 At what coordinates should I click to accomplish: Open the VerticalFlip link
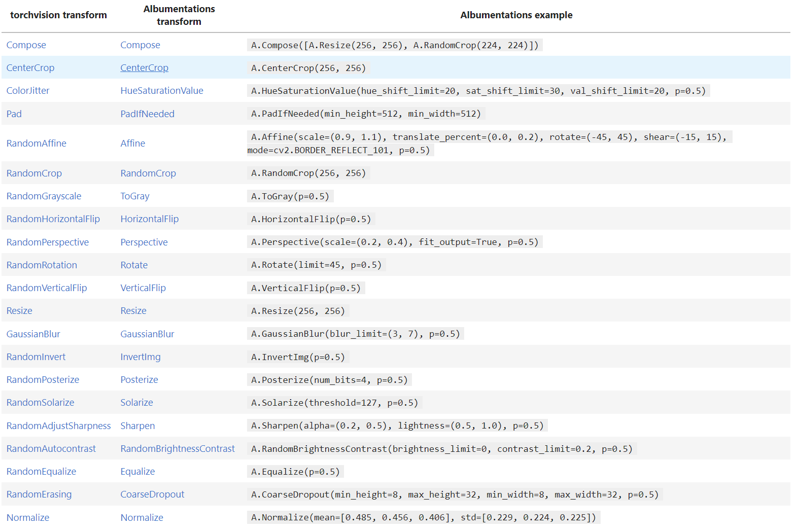(x=143, y=288)
